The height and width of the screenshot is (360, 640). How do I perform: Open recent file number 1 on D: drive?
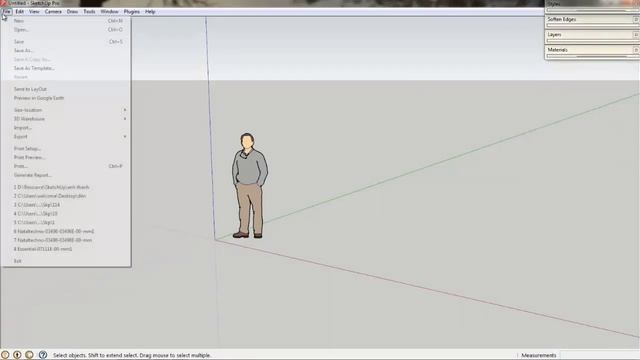click(x=66, y=187)
